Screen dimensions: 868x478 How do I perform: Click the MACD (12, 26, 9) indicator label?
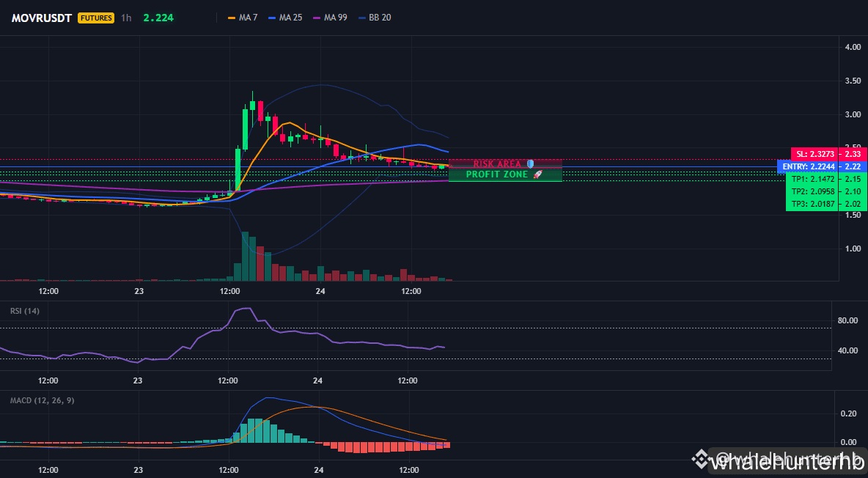[x=42, y=400]
